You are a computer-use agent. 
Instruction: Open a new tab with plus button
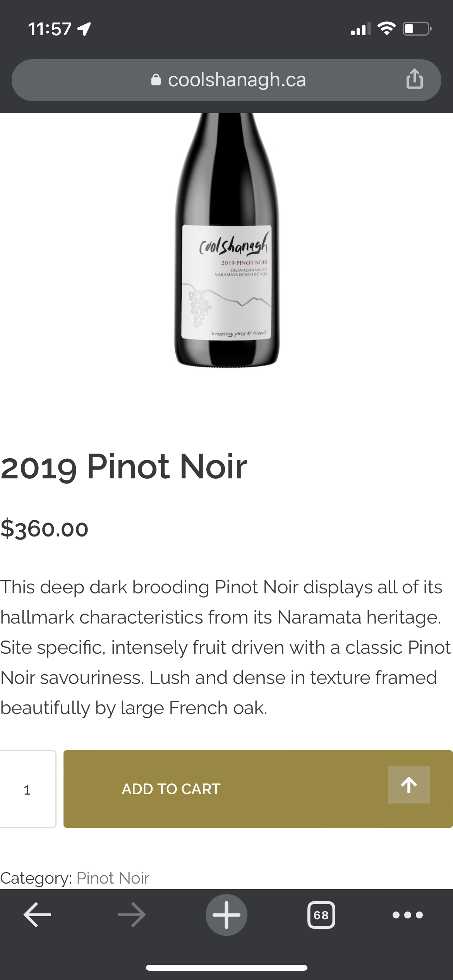click(226, 915)
